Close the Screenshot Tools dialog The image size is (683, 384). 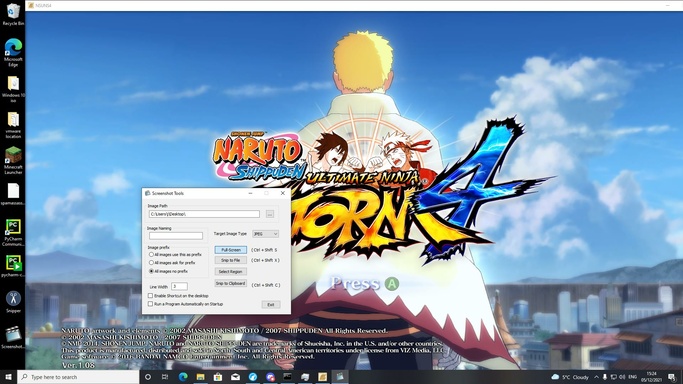pos(283,193)
